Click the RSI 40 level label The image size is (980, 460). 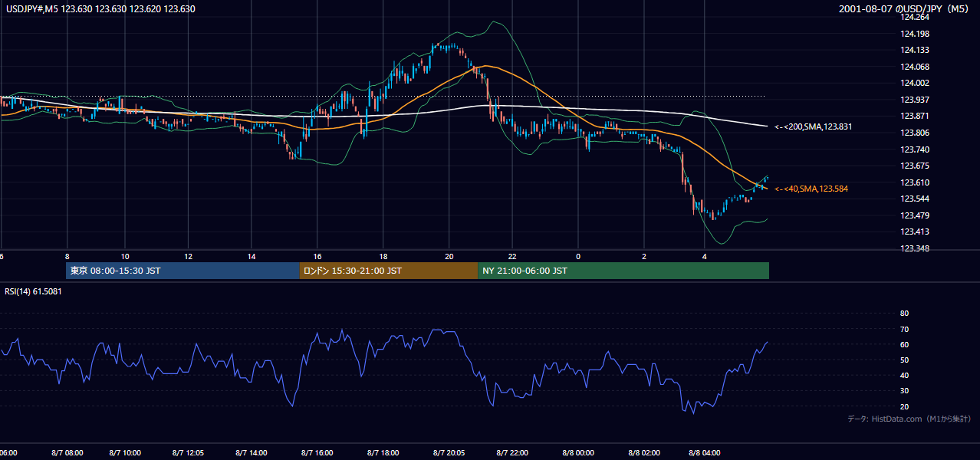pyautogui.click(x=904, y=375)
